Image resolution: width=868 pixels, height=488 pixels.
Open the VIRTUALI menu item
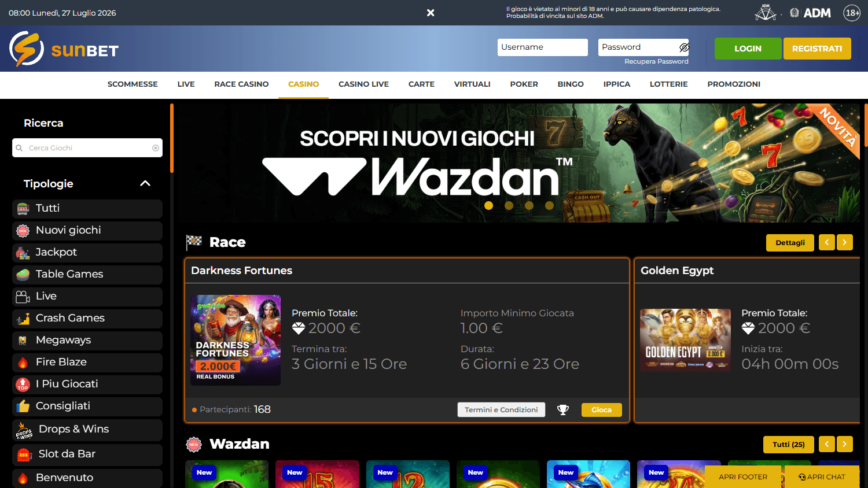[x=472, y=84]
